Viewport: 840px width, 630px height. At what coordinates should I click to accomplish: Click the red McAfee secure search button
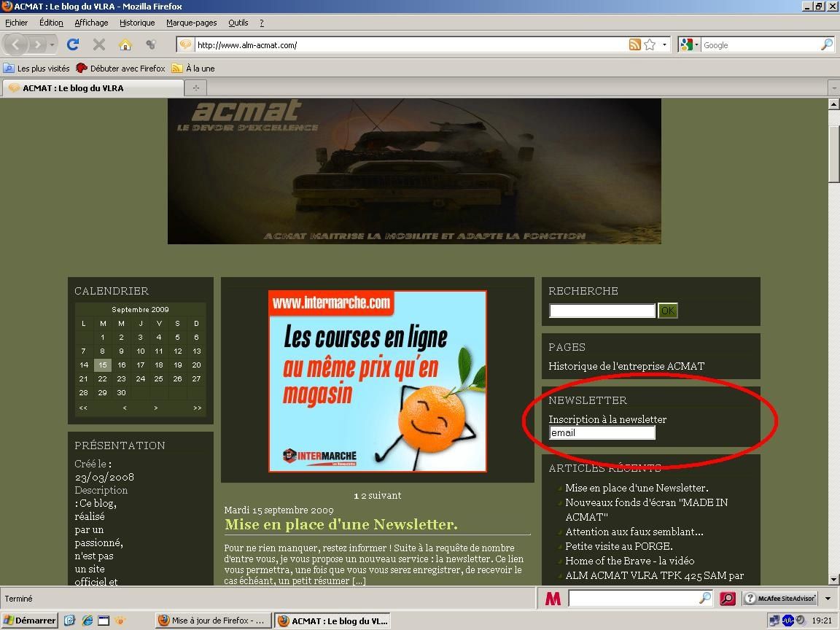728,599
